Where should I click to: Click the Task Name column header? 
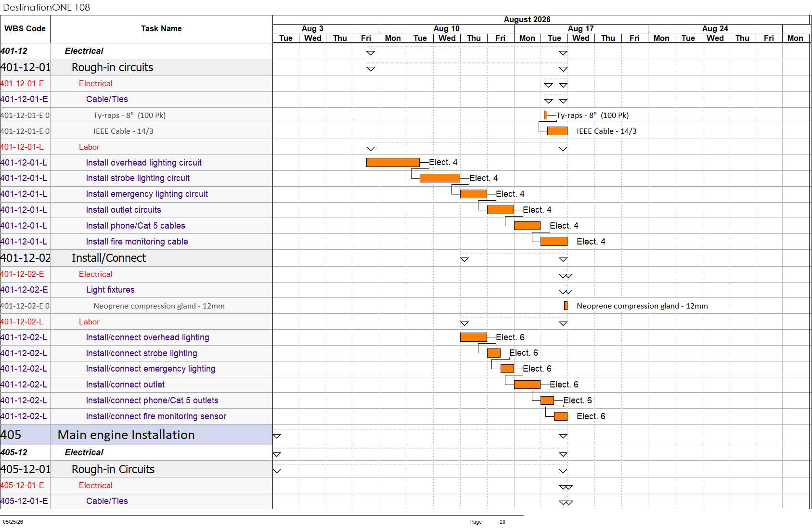(161, 29)
